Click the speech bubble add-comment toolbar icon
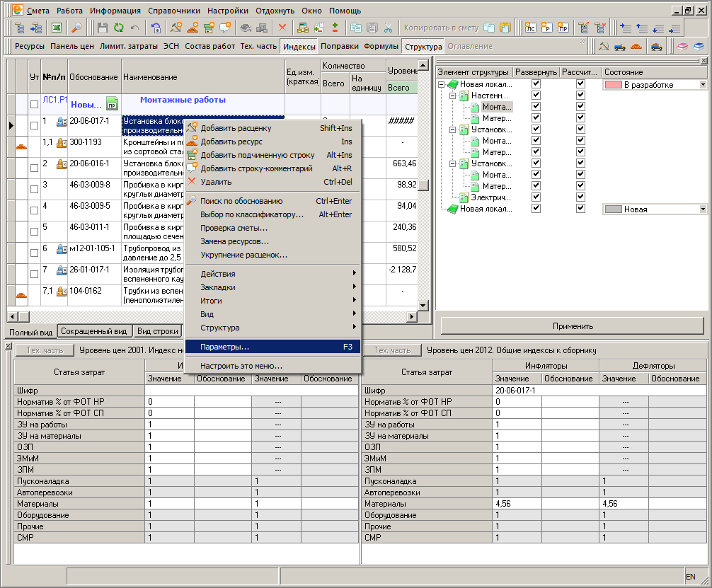The height and width of the screenshot is (588, 712). click(x=225, y=28)
